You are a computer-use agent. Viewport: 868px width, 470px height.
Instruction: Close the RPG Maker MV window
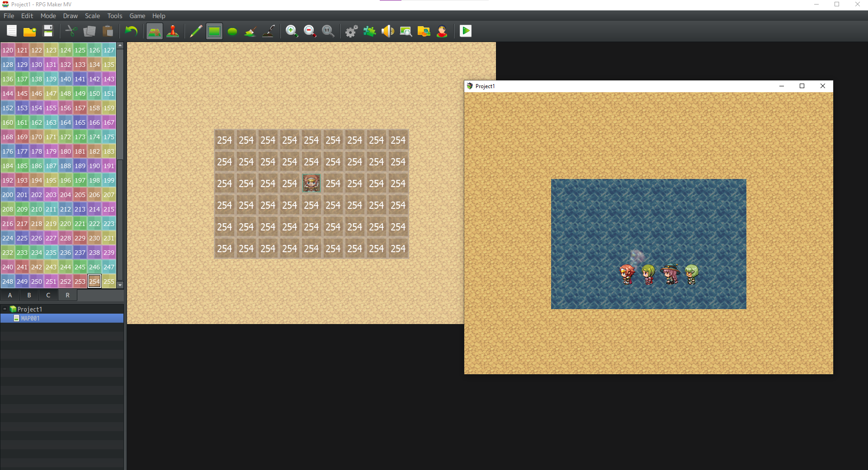858,5
